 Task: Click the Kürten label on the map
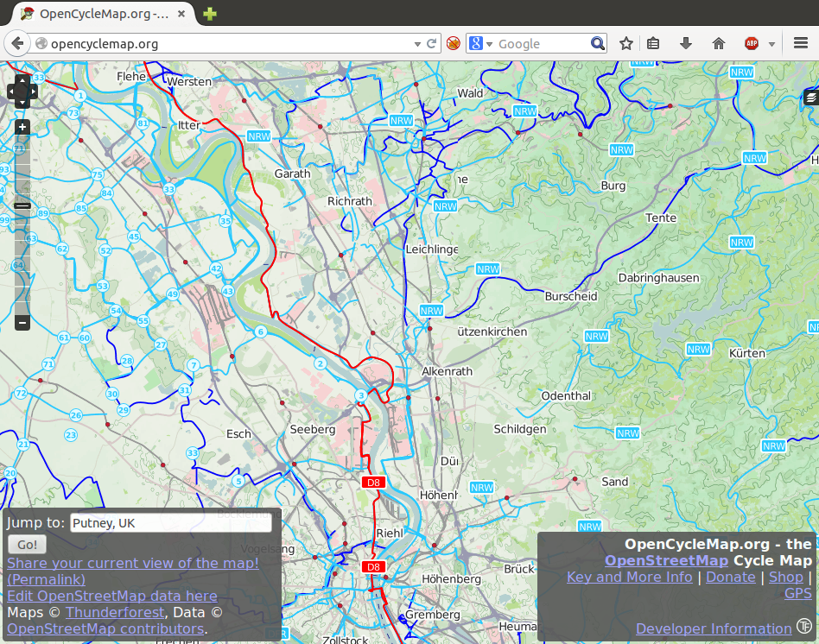point(747,353)
